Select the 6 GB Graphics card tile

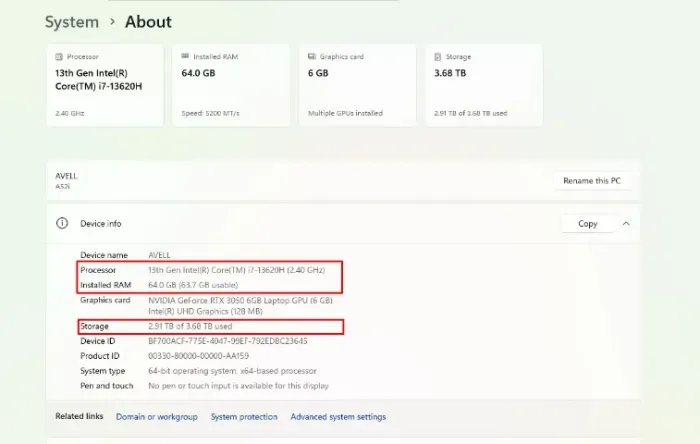[x=358, y=85]
